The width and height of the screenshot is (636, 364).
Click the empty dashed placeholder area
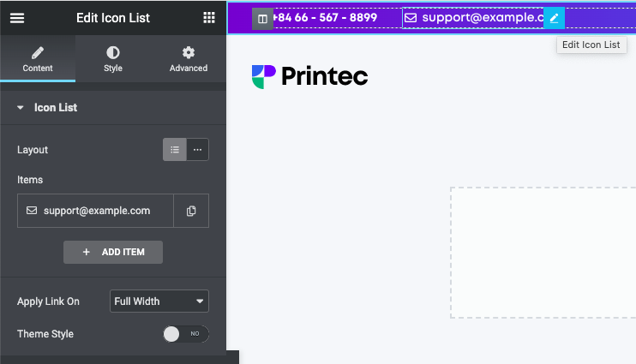(543, 252)
